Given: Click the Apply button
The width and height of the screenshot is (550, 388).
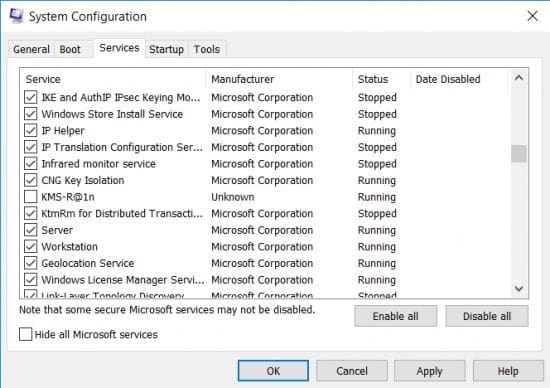Looking at the screenshot, I should (430, 371).
